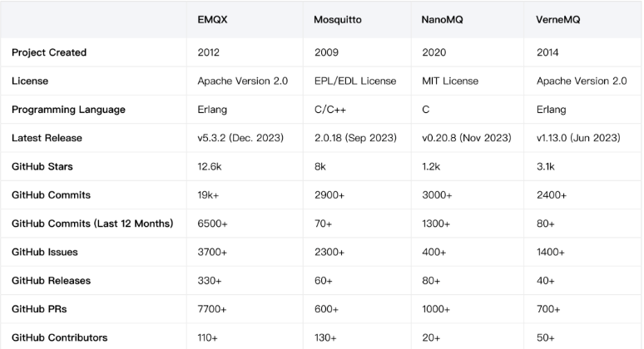Select the License row label
The width and height of the screenshot is (644, 349).
(x=30, y=81)
